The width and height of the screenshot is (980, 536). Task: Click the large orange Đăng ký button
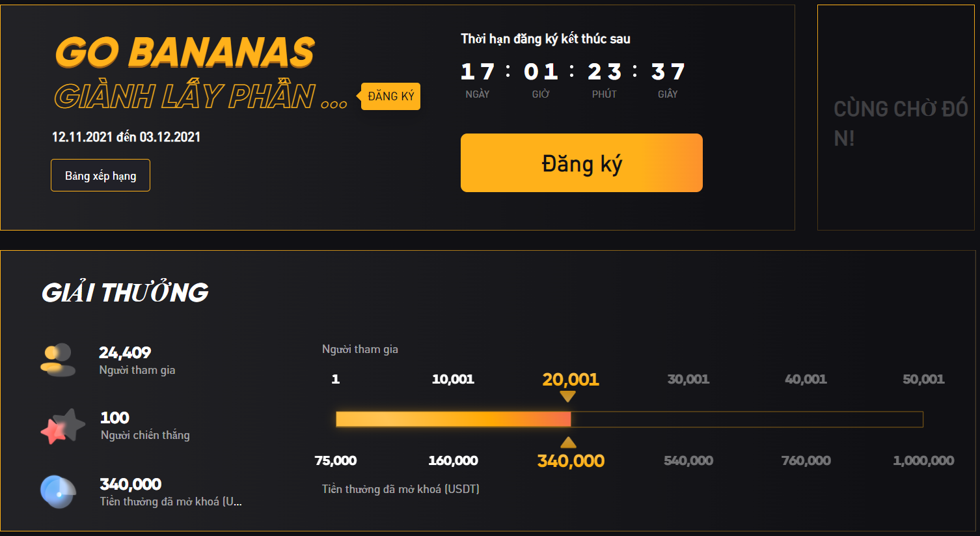pyautogui.click(x=581, y=163)
